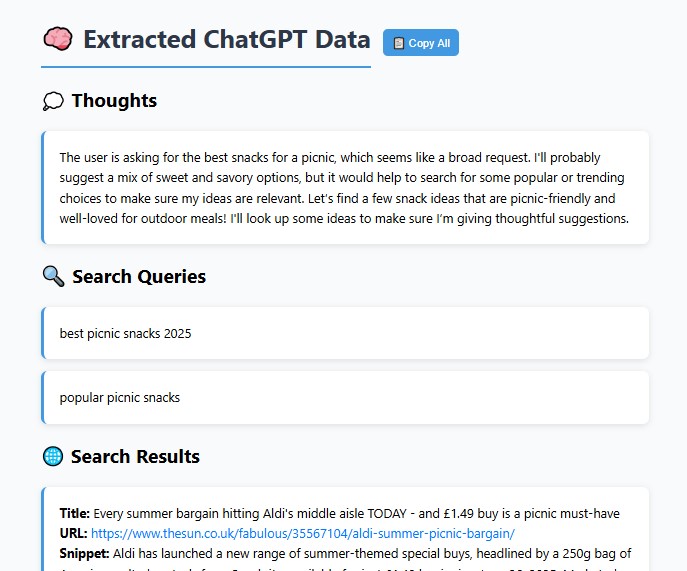Select the Search Results section heading
687x571 pixels.
point(135,457)
